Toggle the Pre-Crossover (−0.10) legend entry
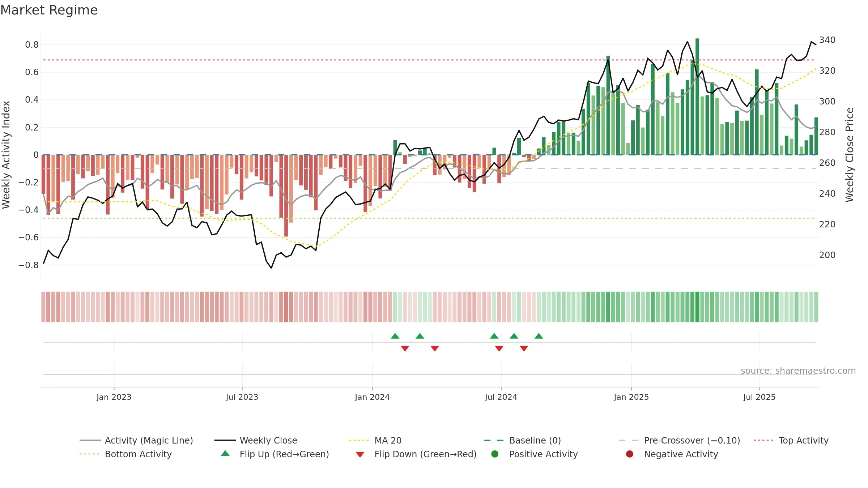The image size is (868, 488). pos(679,440)
